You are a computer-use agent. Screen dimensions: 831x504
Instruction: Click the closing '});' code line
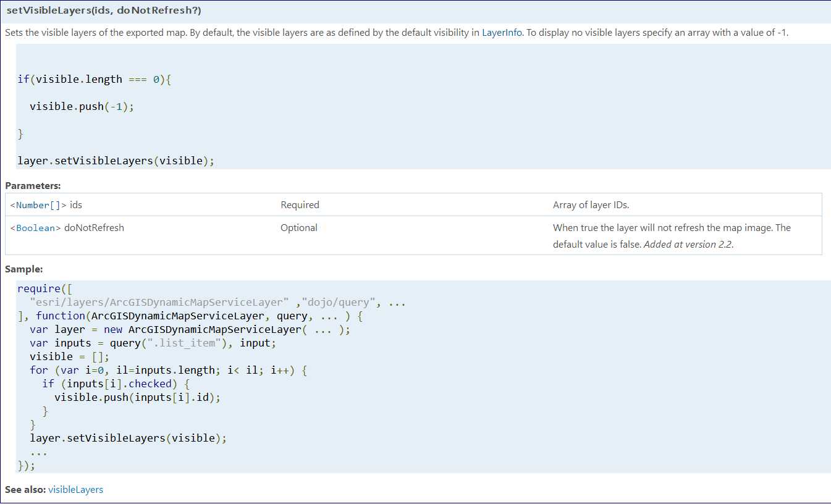click(x=27, y=465)
